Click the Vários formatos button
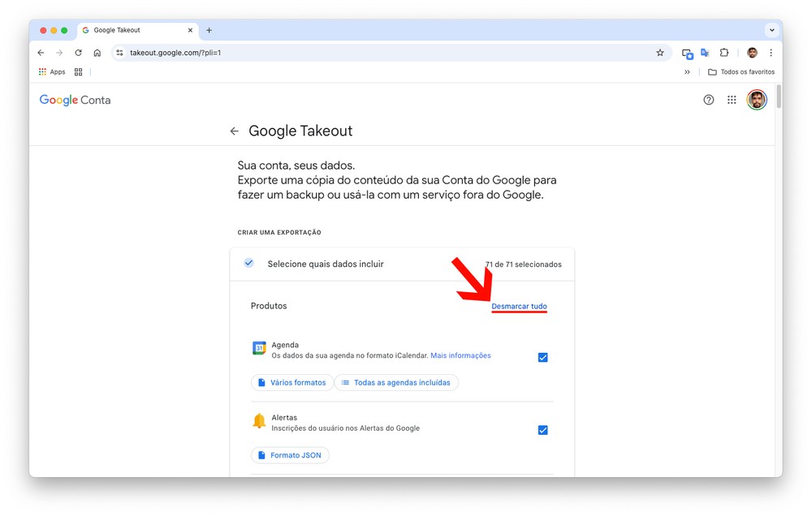This screenshot has height=516, width=812. coord(292,383)
